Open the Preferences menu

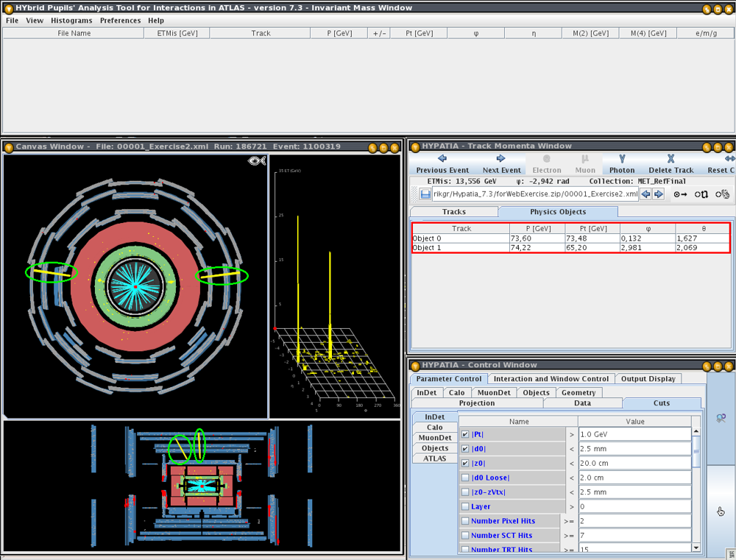tap(120, 21)
